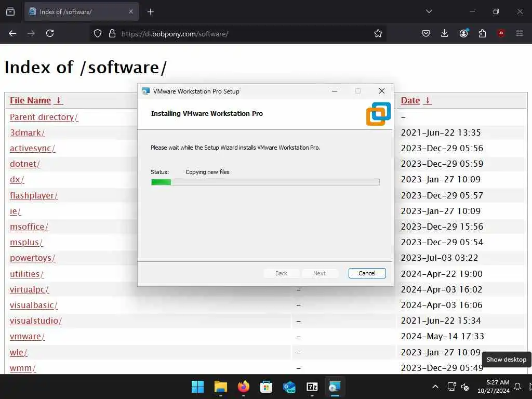Click the date 2021-Jun-22 13:35
Screen dimensions: 532x399
pos(441,132)
